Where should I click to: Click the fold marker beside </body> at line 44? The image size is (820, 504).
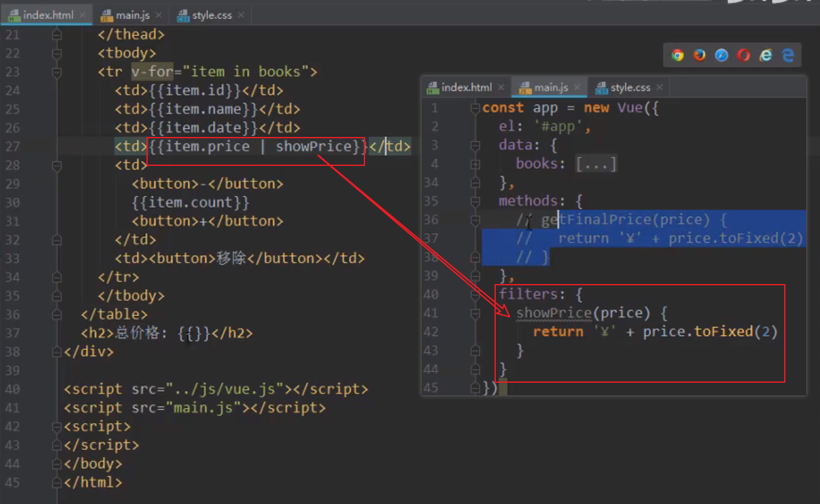coord(57,464)
